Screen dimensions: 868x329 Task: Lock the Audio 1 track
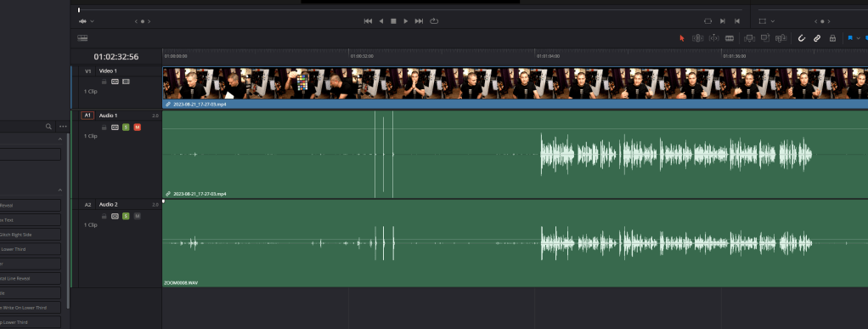pyautogui.click(x=104, y=128)
